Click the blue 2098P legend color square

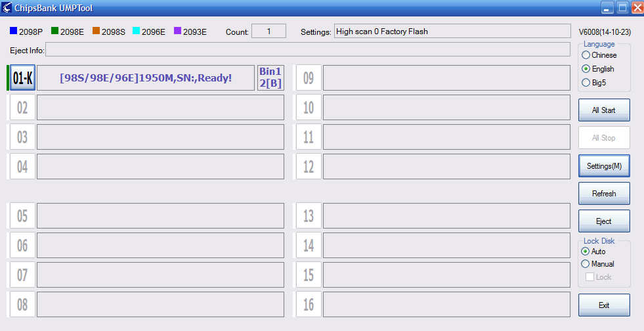tap(13, 31)
